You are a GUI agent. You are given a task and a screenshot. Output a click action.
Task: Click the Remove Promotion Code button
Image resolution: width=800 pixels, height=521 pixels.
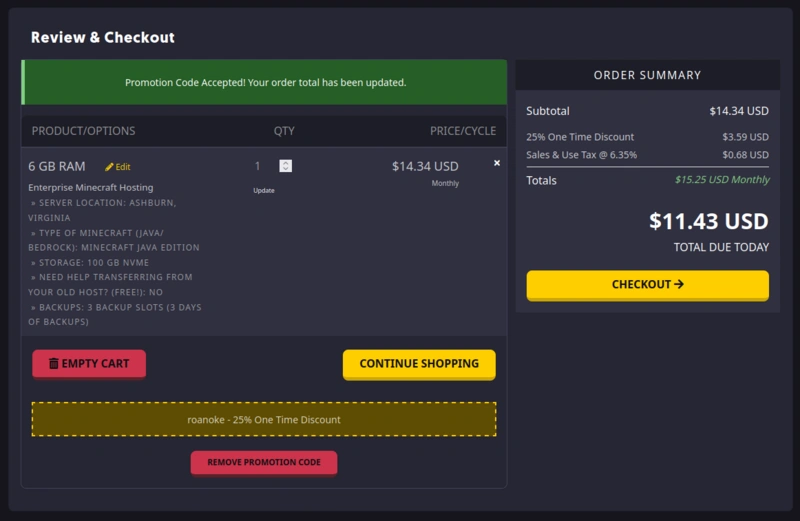(264, 463)
